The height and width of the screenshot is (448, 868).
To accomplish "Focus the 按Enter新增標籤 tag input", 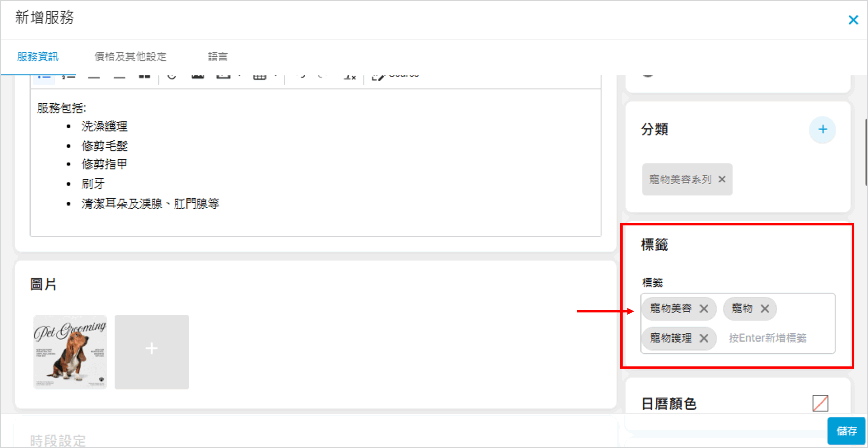I will 768,338.
